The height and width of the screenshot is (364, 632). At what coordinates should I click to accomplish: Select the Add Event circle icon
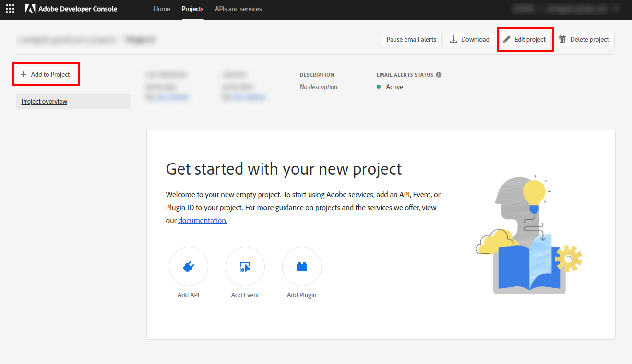[245, 267]
